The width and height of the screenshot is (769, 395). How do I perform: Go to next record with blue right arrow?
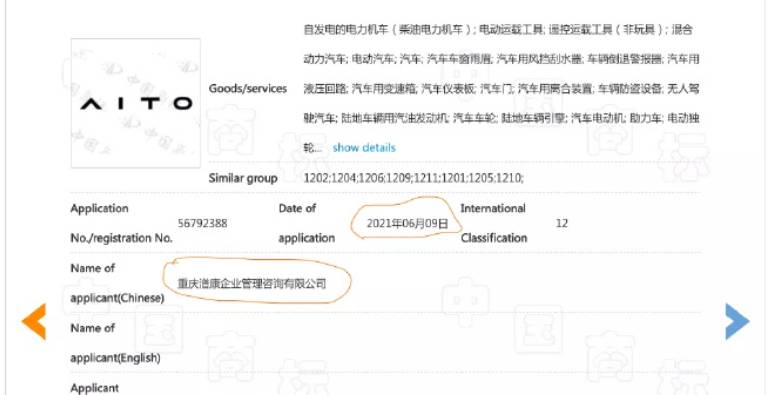pos(737,321)
